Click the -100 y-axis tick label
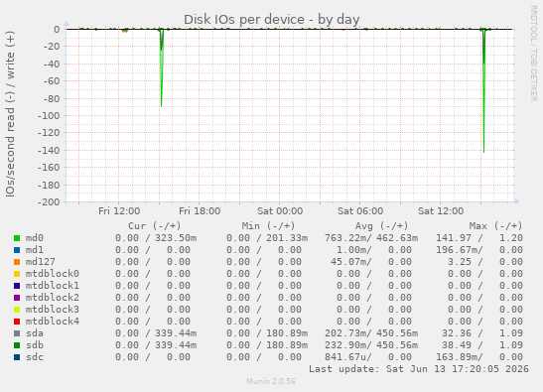 tap(49, 116)
